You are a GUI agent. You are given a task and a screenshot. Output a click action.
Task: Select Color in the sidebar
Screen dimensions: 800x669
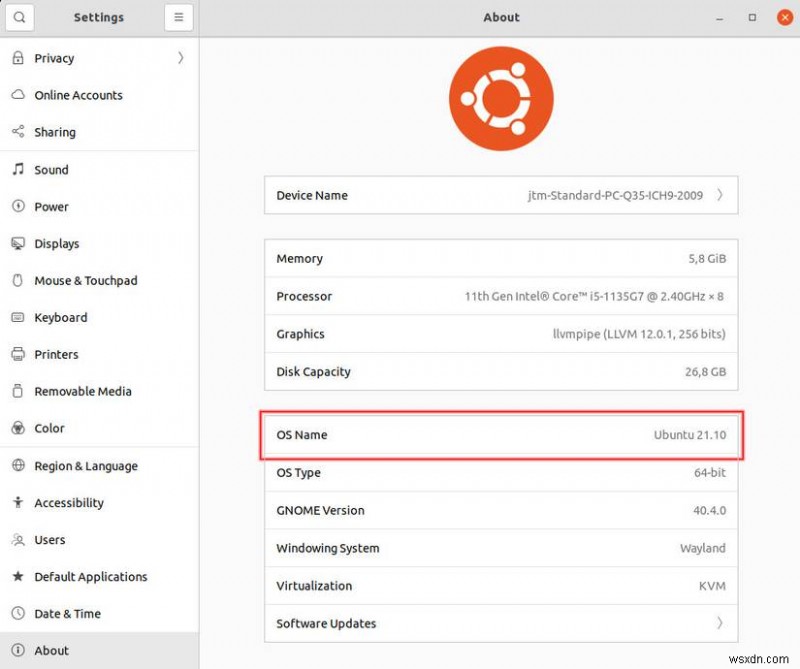(x=99, y=428)
